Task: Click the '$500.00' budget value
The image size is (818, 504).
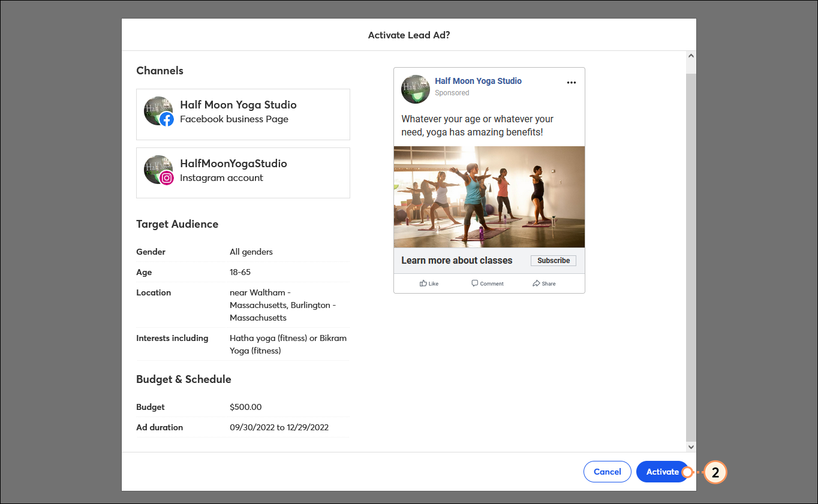Action: click(x=245, y=407)
